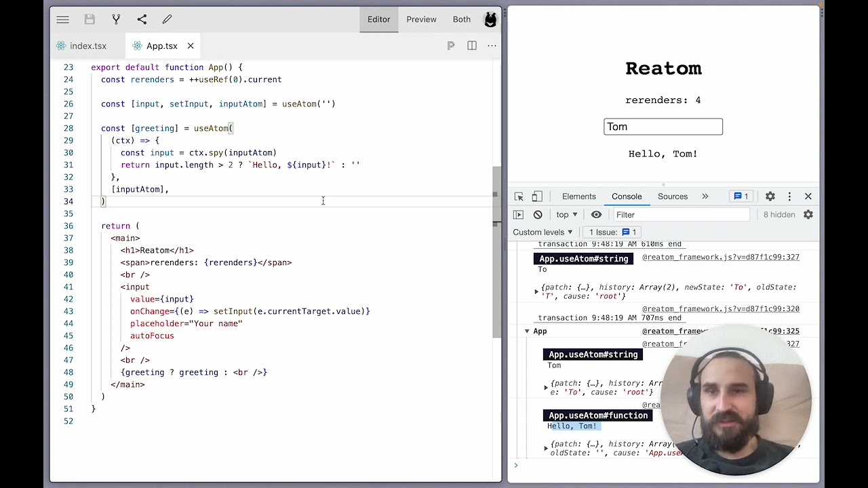868x488 pixels.
Task: Click the App.useAtom#function log label
Action: tap(597, 415)
